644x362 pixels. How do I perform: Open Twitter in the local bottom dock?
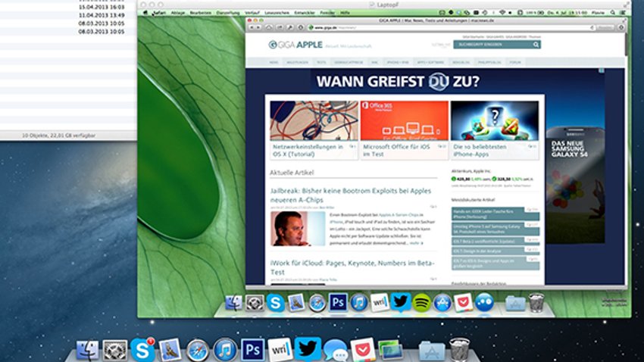pos(307,350)
